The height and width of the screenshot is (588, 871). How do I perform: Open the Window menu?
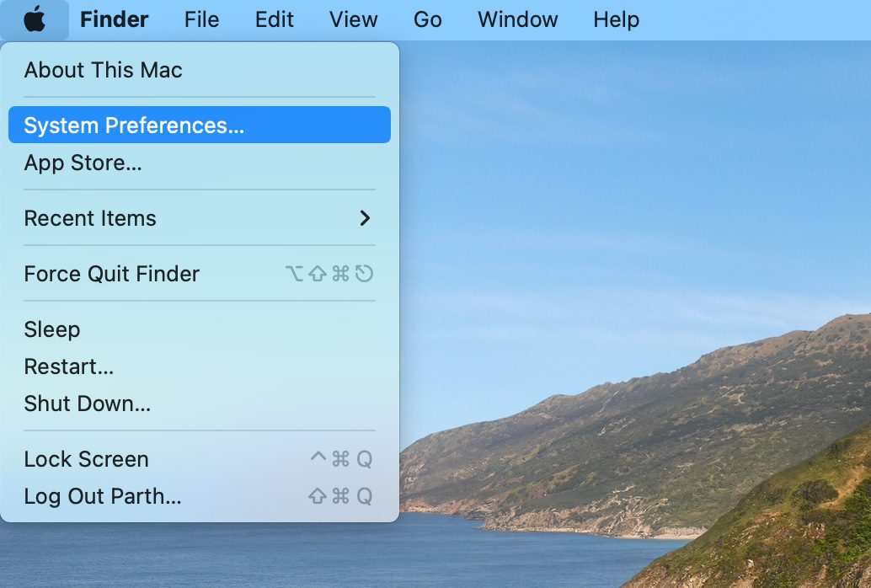coord(518,19)
